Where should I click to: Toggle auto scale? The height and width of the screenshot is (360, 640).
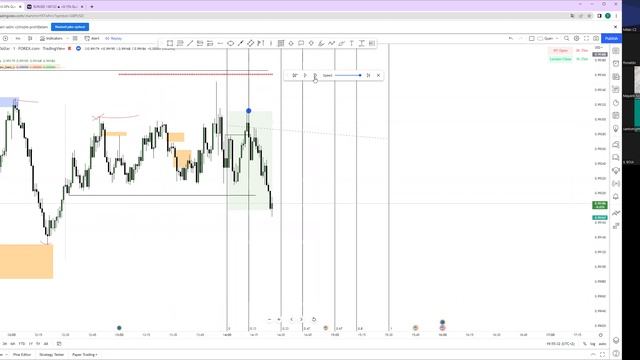click(602, 344)
